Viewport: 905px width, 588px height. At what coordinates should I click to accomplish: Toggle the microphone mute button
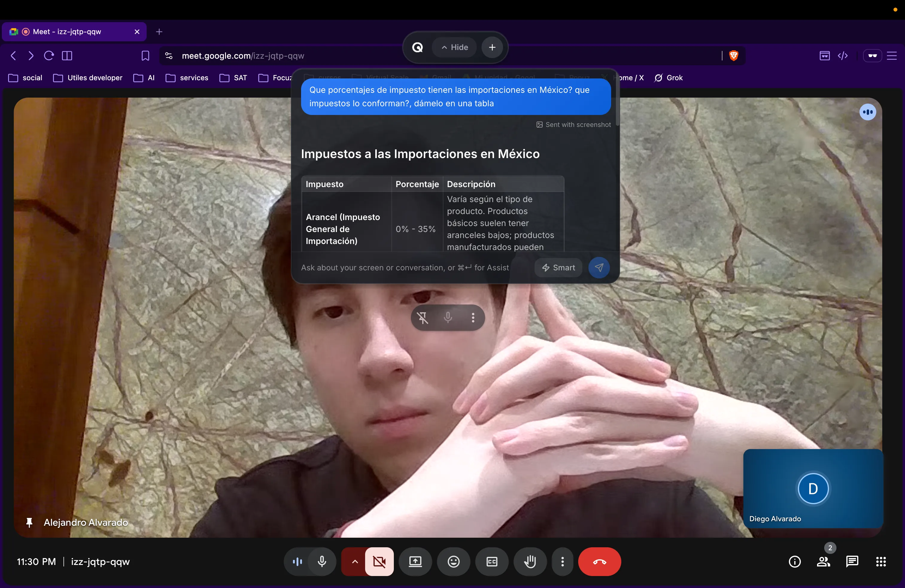click(x=322, y=561)
